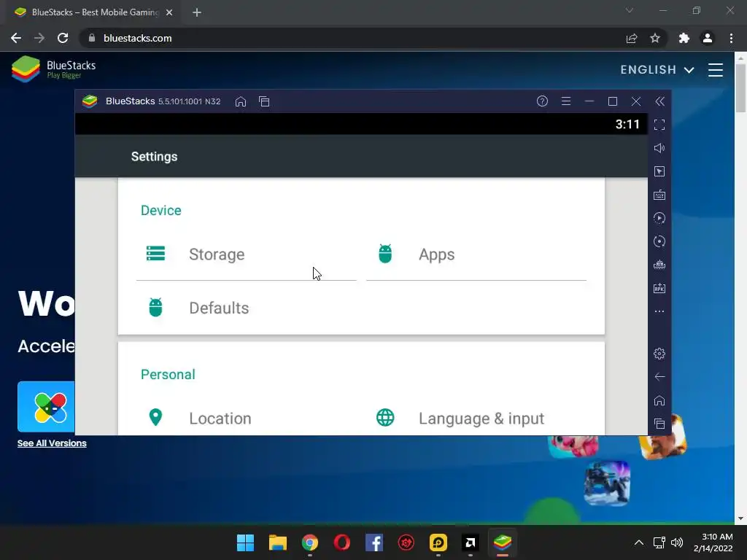Open Windows Start menu
This screenshot has height=560, width=747.
tap(245, 542)
